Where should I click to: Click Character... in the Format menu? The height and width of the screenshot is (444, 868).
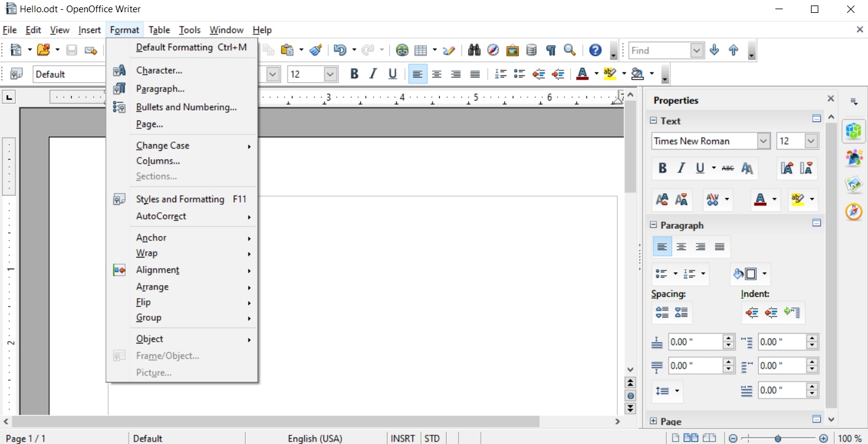click(159, 71)
